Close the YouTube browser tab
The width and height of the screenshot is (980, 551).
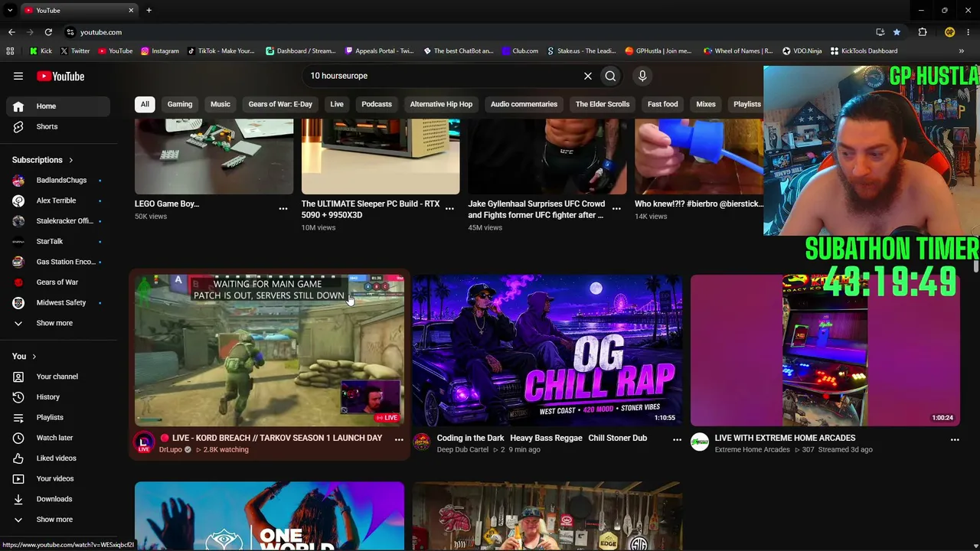tap(131, 10)
